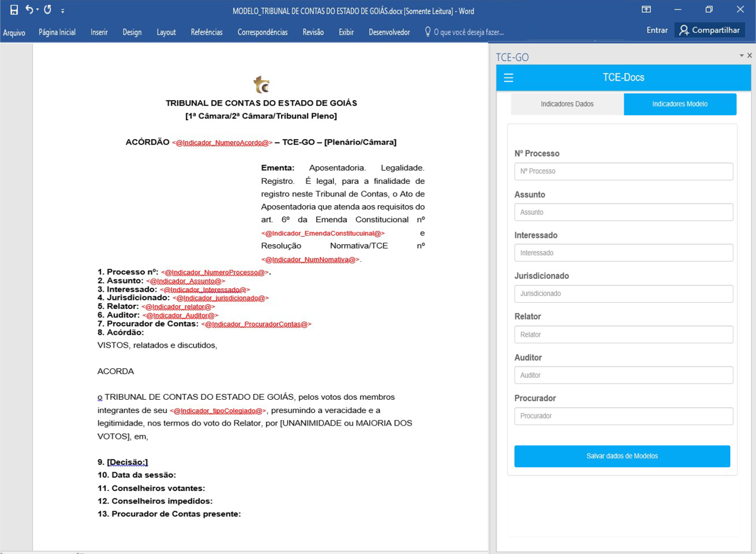
Task: Click the Compartilhar button
Action: point(709,30)
